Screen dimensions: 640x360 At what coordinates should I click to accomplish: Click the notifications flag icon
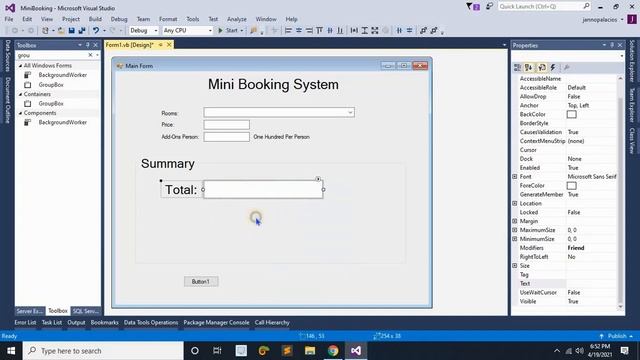473,7
